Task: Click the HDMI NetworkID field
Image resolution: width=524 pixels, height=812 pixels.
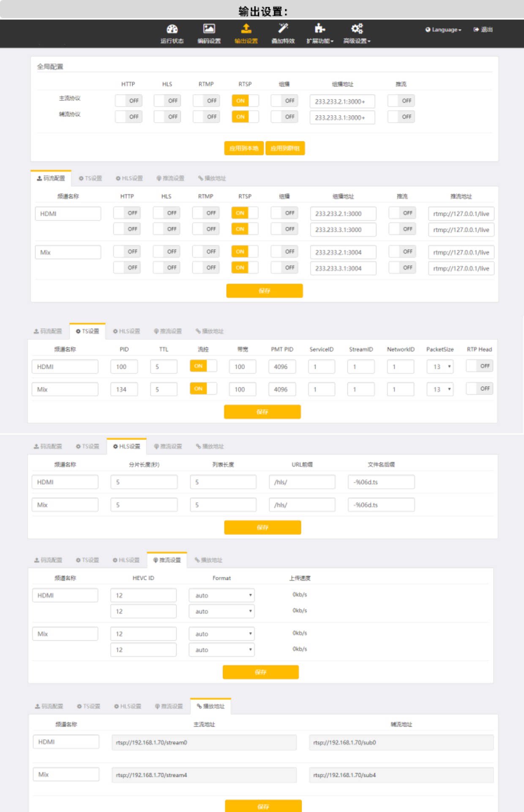Action: point(401,367)
